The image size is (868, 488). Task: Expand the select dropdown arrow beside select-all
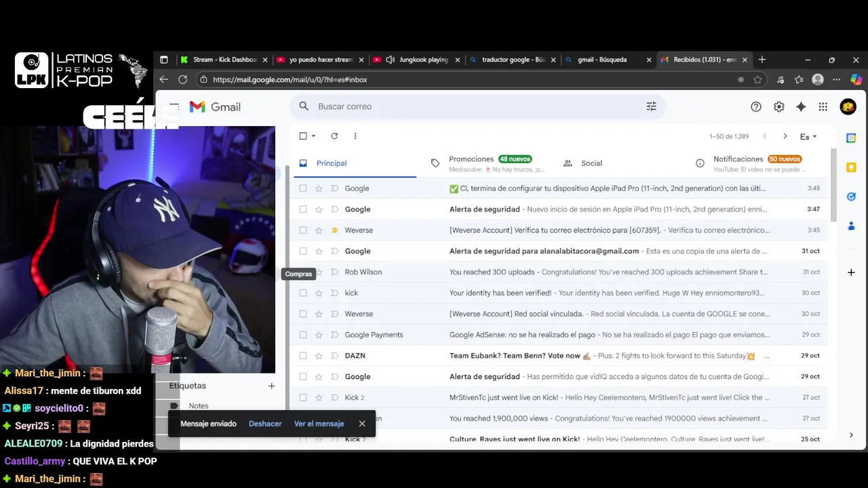click(313, 136)
